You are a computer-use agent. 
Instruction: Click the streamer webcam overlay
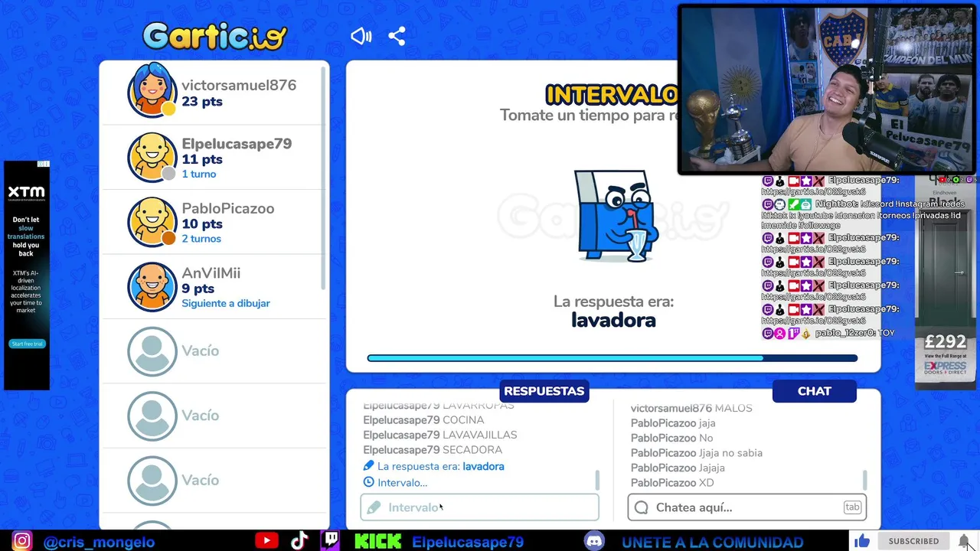(826, 90)
